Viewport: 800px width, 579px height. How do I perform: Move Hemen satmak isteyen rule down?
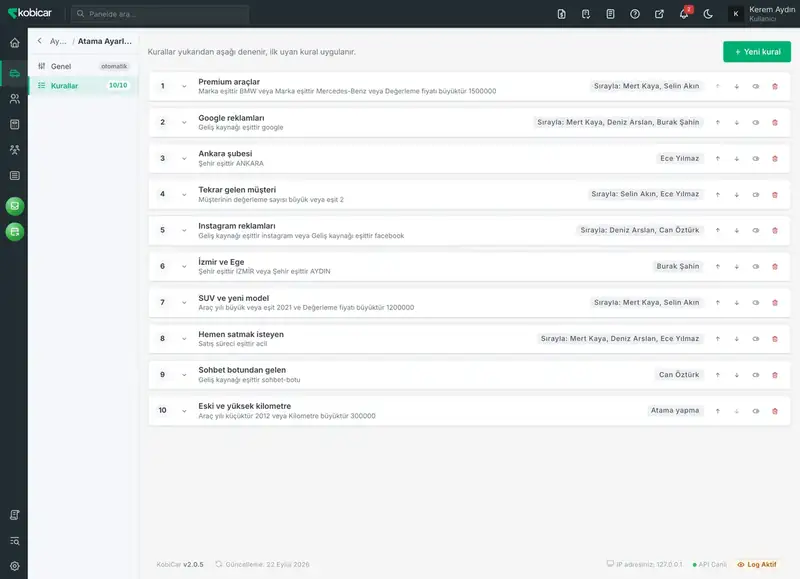(x=737, y=339)
